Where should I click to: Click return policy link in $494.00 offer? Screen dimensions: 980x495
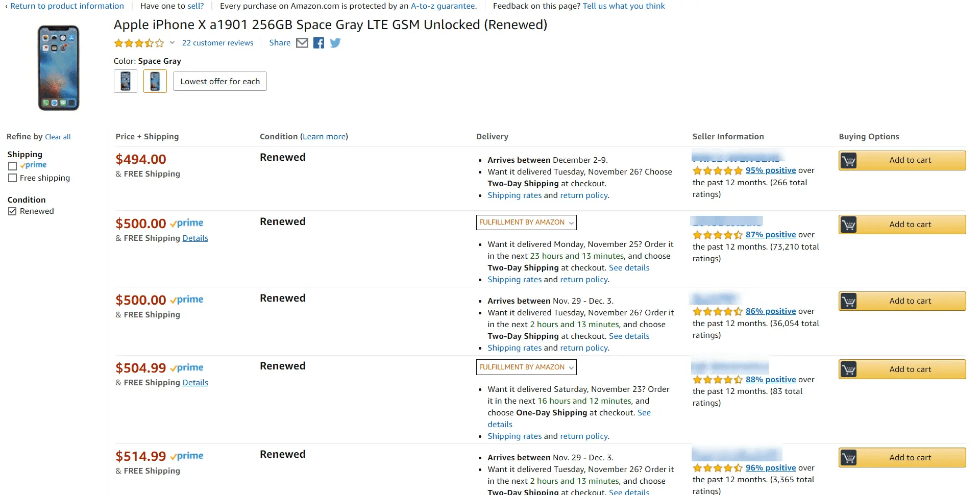(x=584, y=195)
